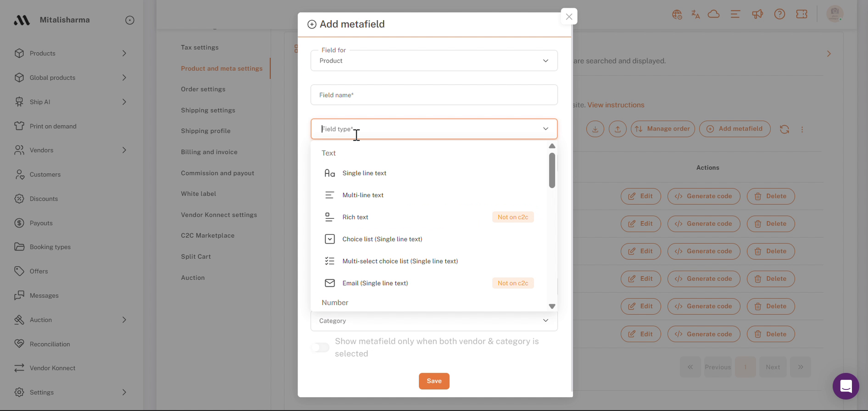This screenshot has width=868, height=411.
Task: Expand Products in the sidebar
Action: point(124,54)
